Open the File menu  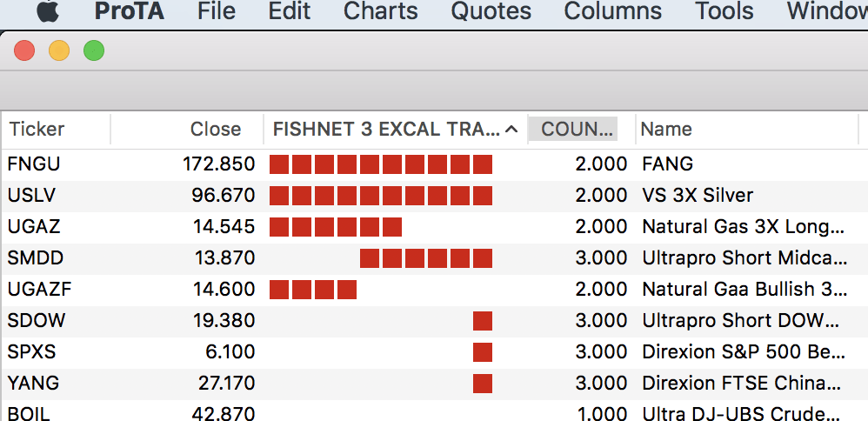[217, 11]
